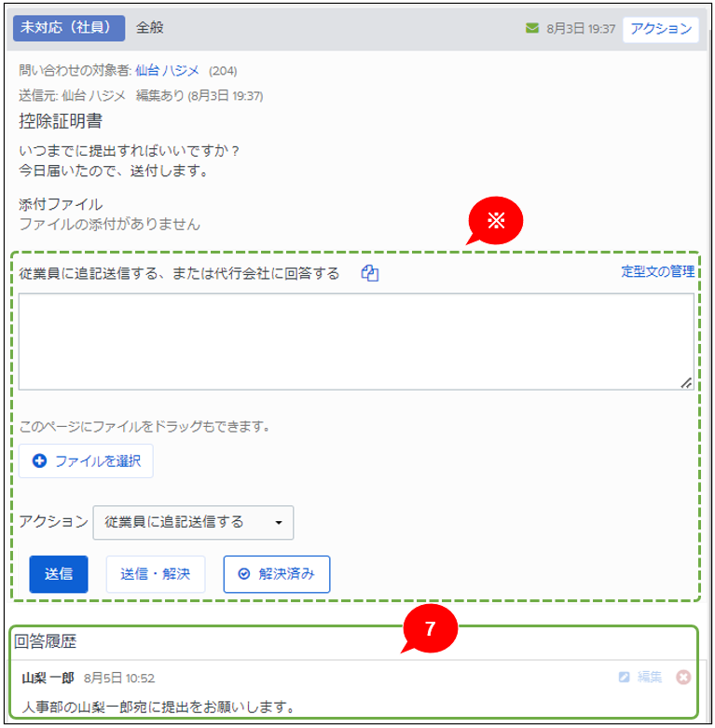Image resolution: width=715 pixels, height=728 pixels.
Task: Click the 編集 link in the answer history
Action: pos(650,678)
